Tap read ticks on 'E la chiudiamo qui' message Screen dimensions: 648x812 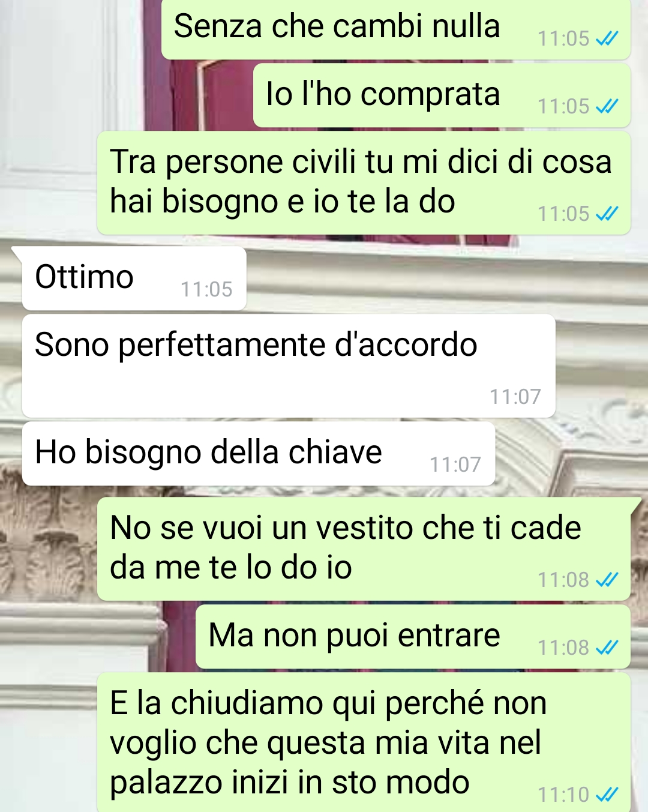607,795
